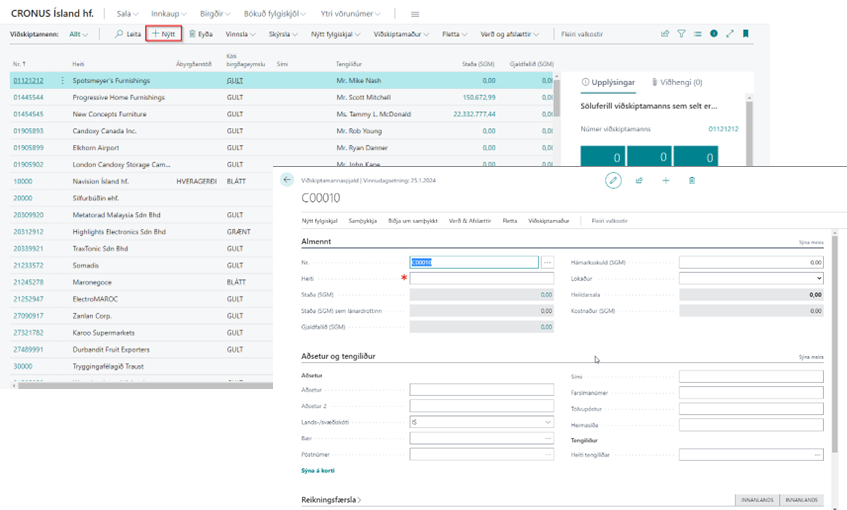847x510 pixels.
Task: Expand the Reikningsfærsla section
Action: pyautogui.click(x=331, y=498)
